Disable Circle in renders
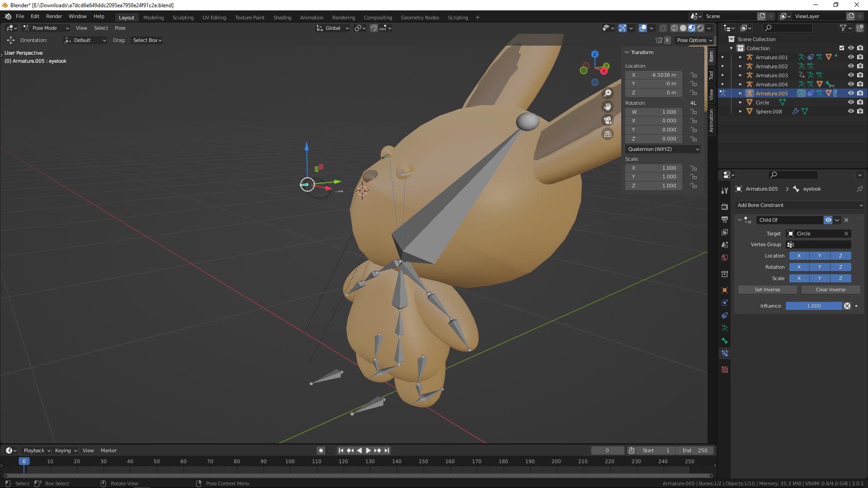868x488 pixels. point(860,103)
